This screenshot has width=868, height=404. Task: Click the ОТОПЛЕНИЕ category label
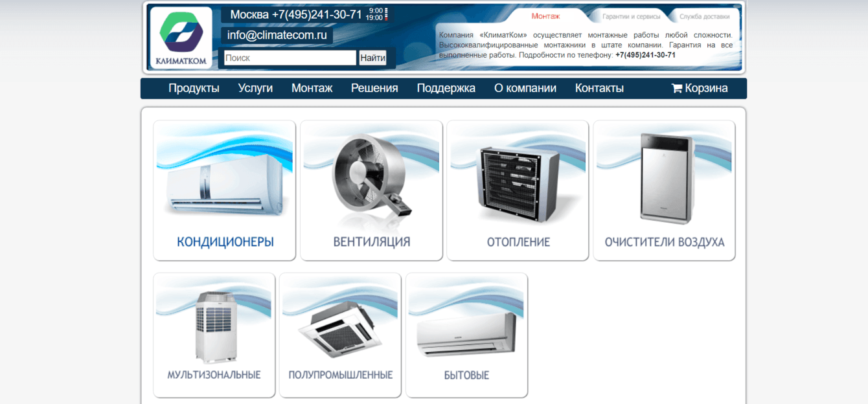(x=518, y=242)
